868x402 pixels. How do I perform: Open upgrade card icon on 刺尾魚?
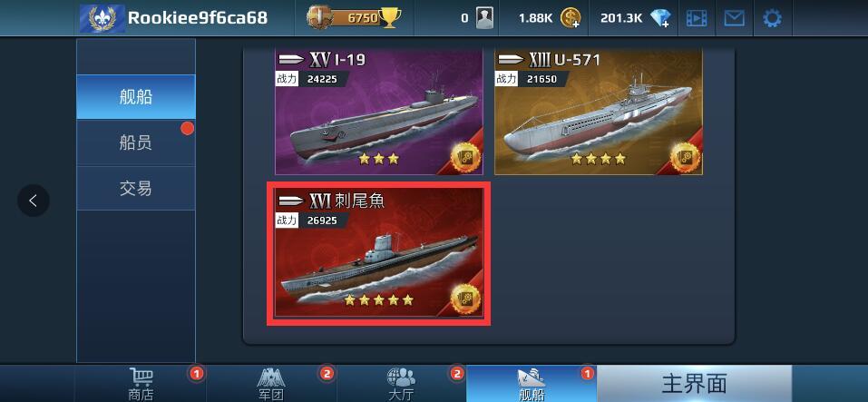[x=465, y=299]
